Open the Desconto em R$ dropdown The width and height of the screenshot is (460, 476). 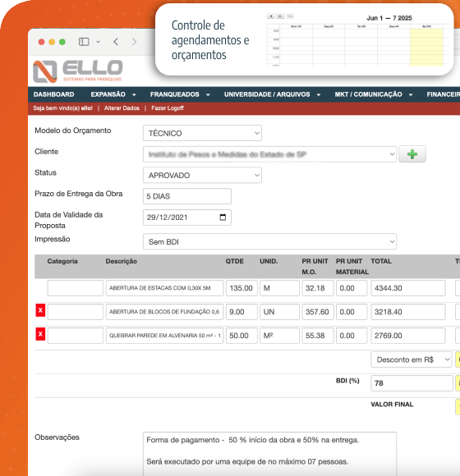point(412,359)
